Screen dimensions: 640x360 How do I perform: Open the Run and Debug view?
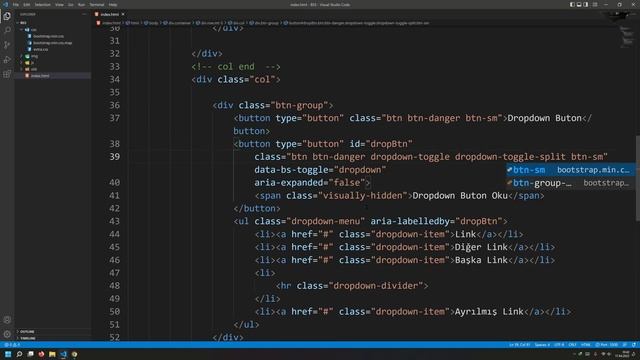pyautogui.click(x=7, y=60)
